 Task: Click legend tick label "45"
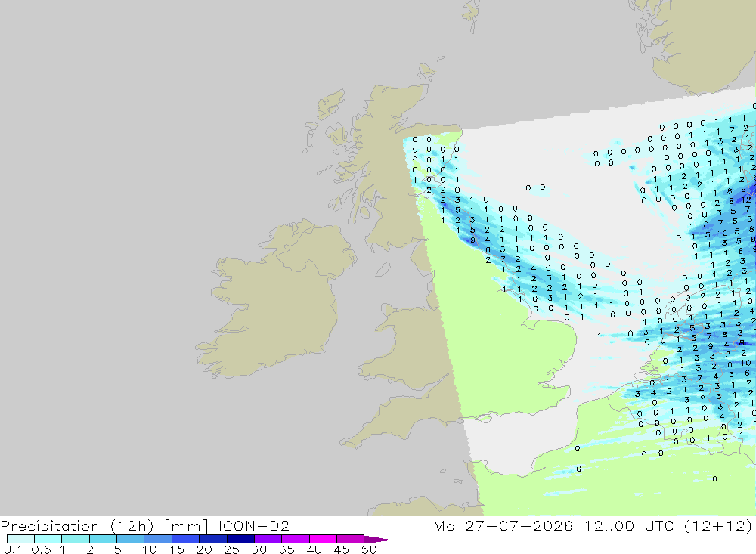(x=342, y=549)
